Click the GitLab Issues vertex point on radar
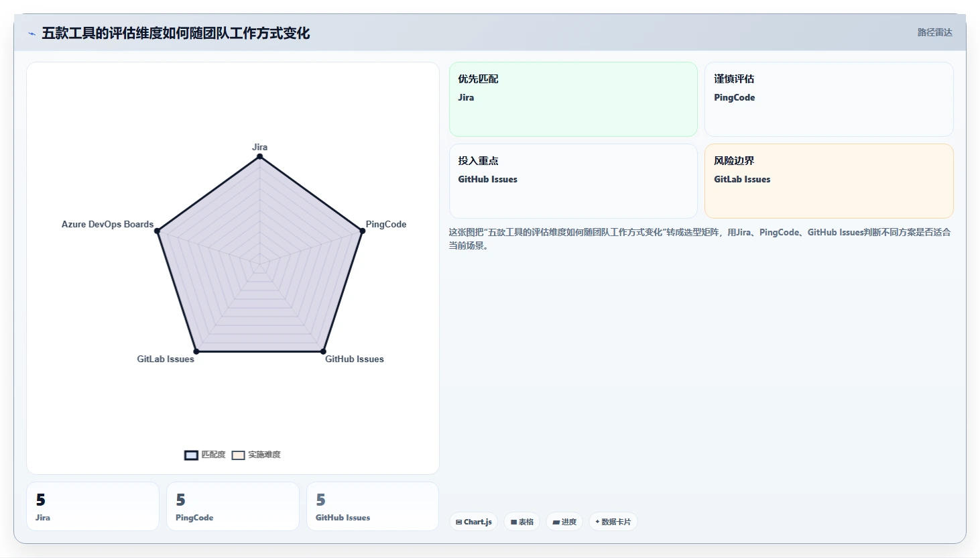This screenshot has height=558, width=980. (196, 351)
